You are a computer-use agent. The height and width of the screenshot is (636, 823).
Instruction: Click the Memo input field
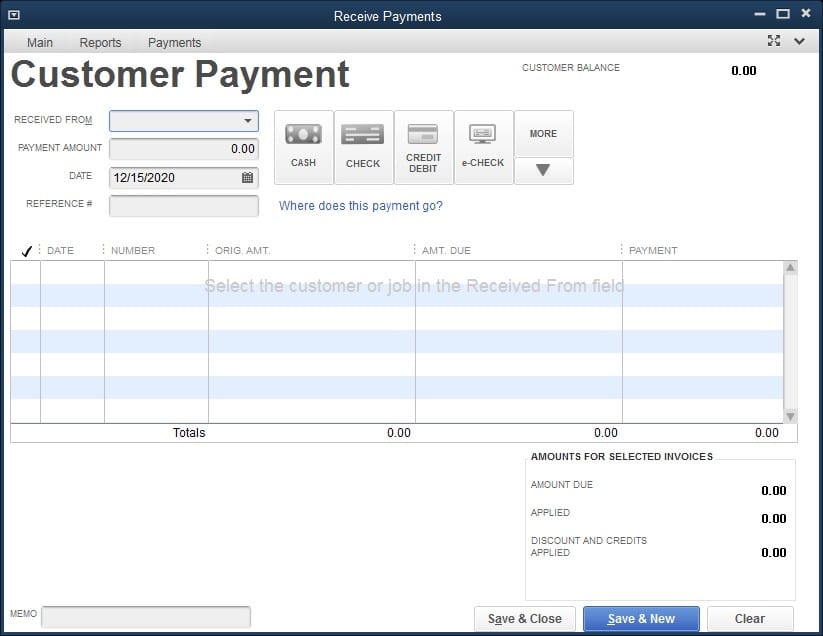[146, 617]
